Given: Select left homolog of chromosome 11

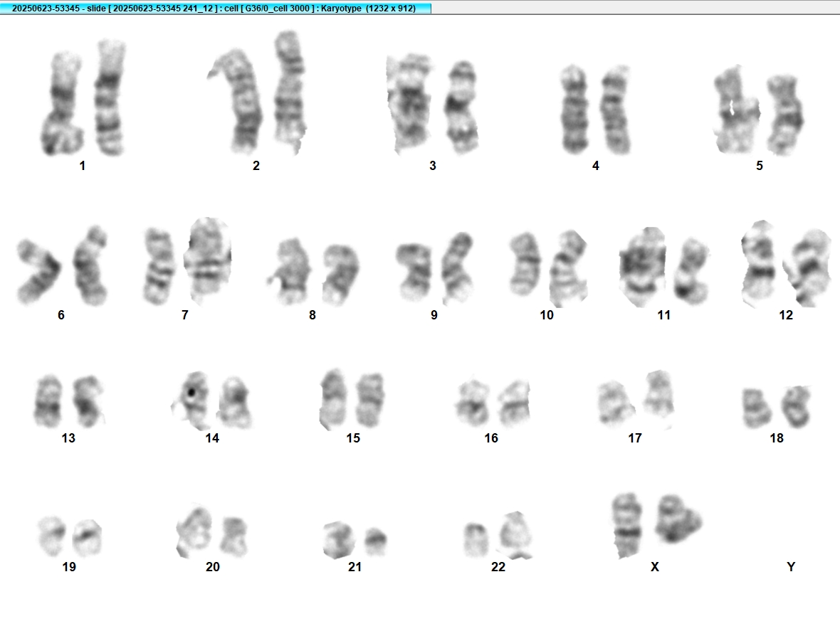Looking at the screenshot, I should 642,267.
